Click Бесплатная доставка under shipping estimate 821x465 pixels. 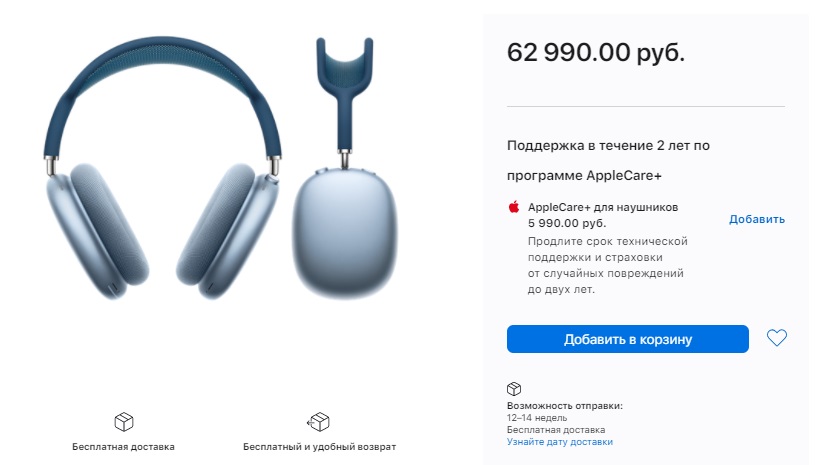click(x=556, y=430)
